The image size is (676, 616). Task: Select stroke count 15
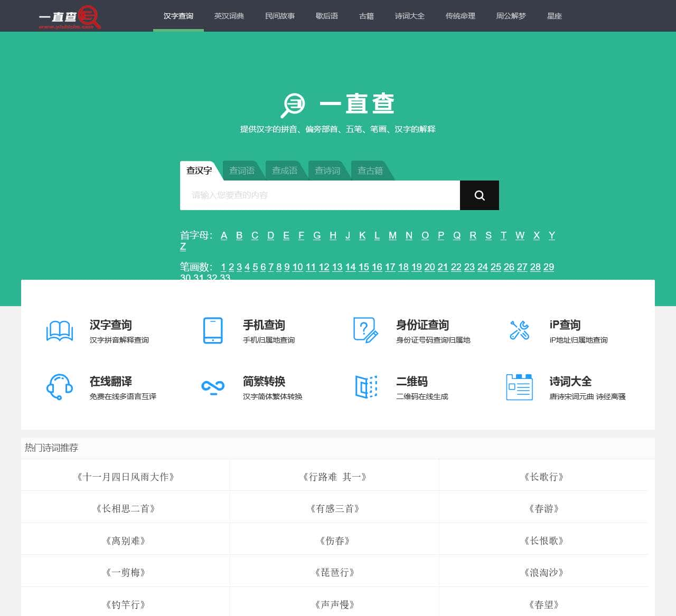[x=364, y=267]
